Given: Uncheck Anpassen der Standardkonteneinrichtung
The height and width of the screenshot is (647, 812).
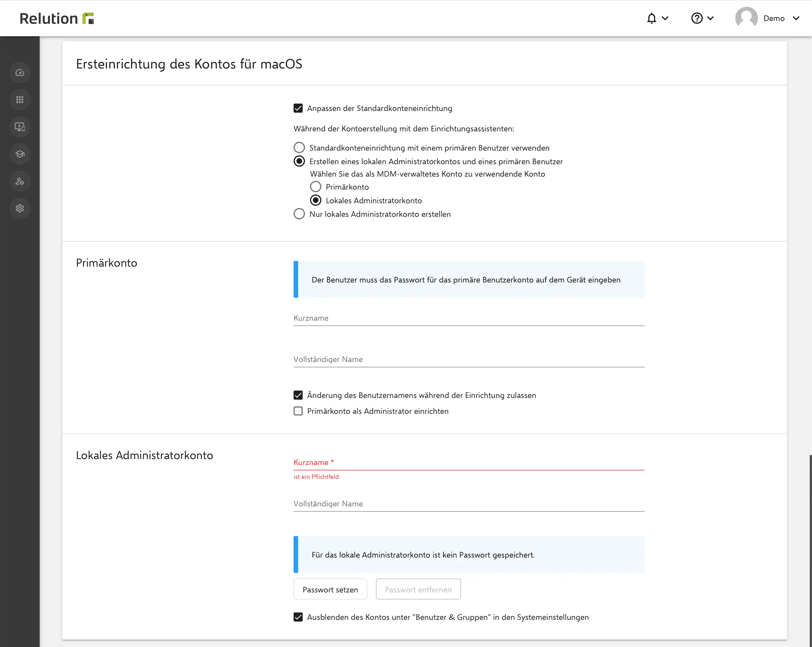Looking at the screenshot, I should pos(298,108).
